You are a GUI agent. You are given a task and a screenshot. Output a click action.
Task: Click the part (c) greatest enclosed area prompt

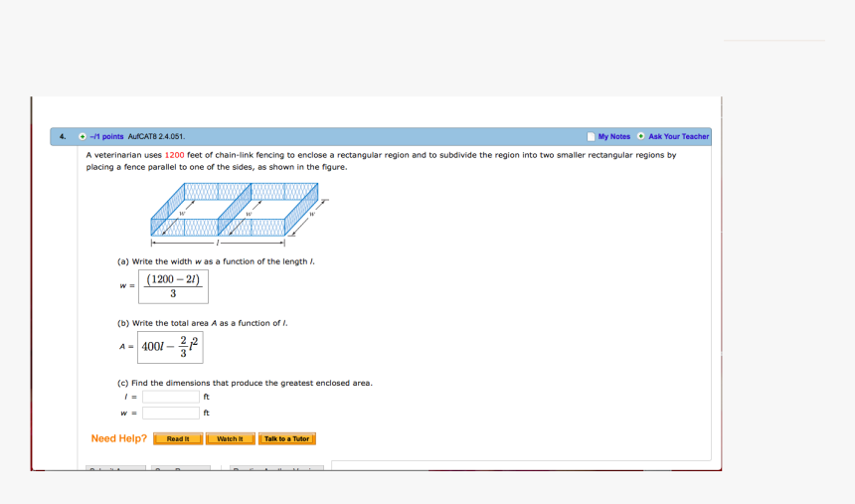click(245, 383)
